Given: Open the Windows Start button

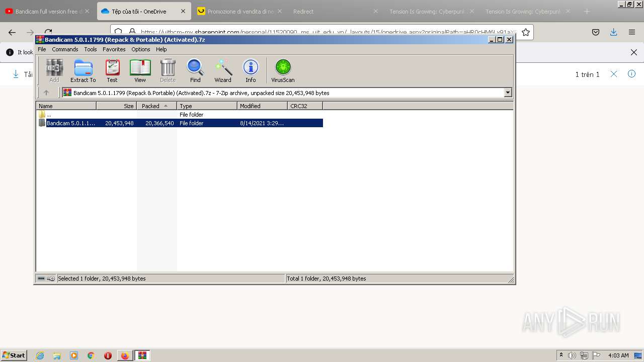Looking at the screenshot, I should pyautogui.click(x=14, y=355).
